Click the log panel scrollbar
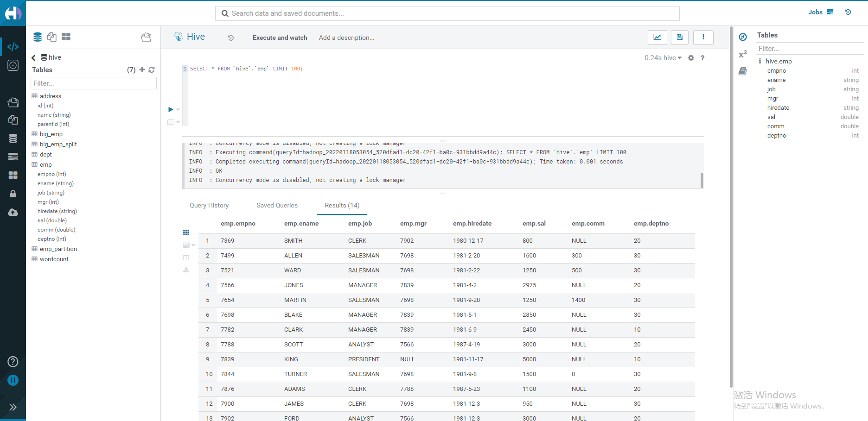The image size is (868, 421). 702,180
